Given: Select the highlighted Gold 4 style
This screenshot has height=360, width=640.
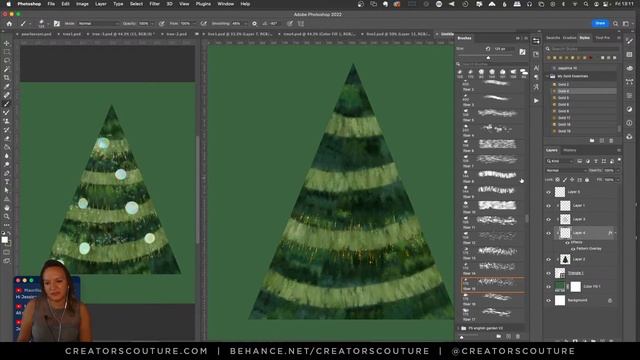Looking at the screenshot, I should pyautogui.click(x=584, y=91).
